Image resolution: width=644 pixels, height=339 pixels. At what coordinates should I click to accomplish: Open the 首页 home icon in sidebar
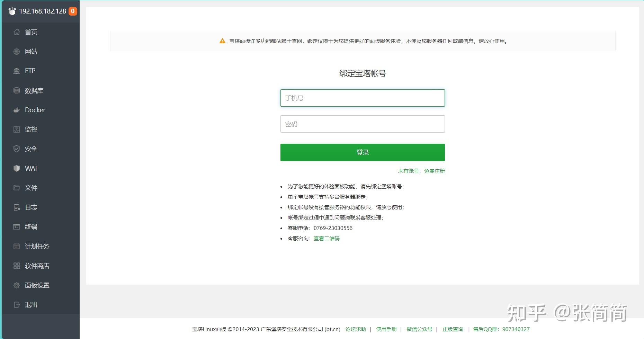click(x=17, y=32)
